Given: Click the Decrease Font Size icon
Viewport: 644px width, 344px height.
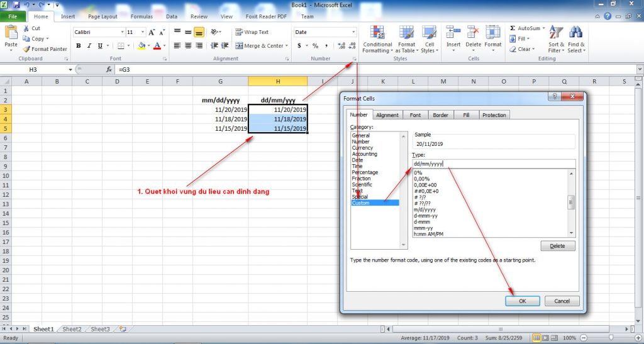Looking at the screenshot, I should [x=162, y=32].
